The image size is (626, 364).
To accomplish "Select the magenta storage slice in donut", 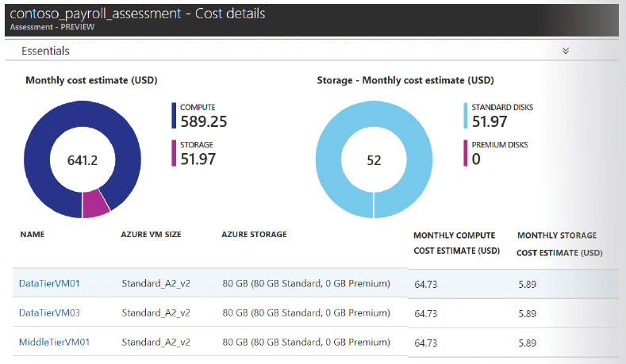I will pyautogui.click(x=95, y=203).
